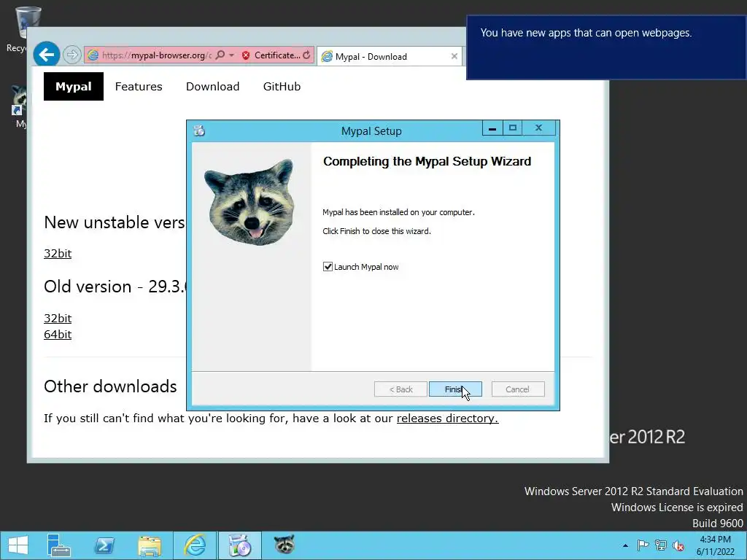Open PowerShell from taskbar

point(104,545)
